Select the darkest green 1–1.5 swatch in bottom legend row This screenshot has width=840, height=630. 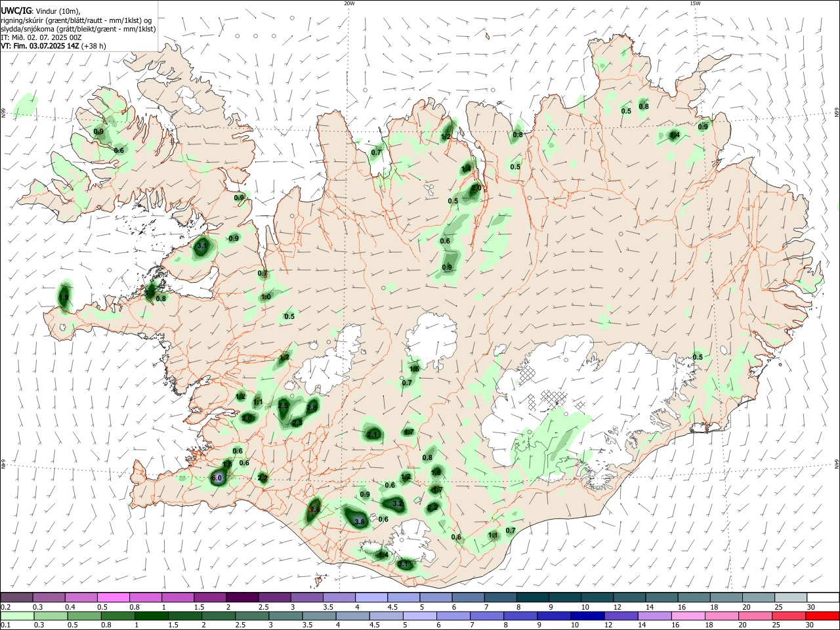click(151, 616)
